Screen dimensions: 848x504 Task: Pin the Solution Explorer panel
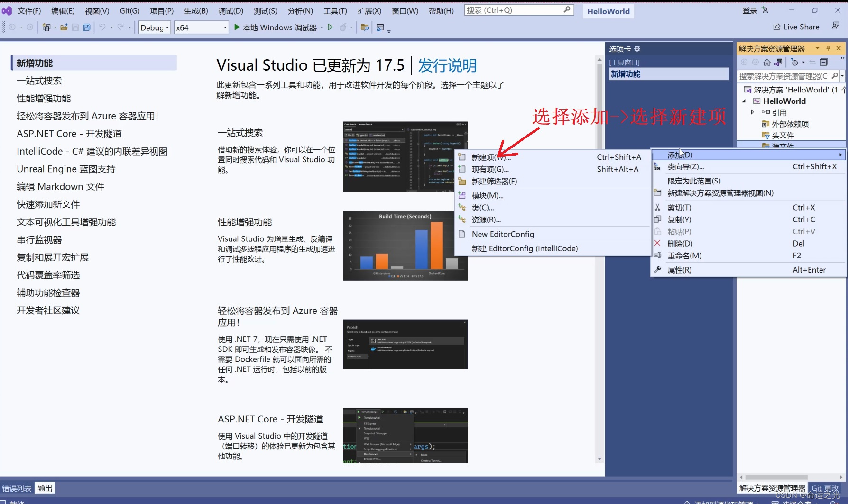(x=828, y=48)
